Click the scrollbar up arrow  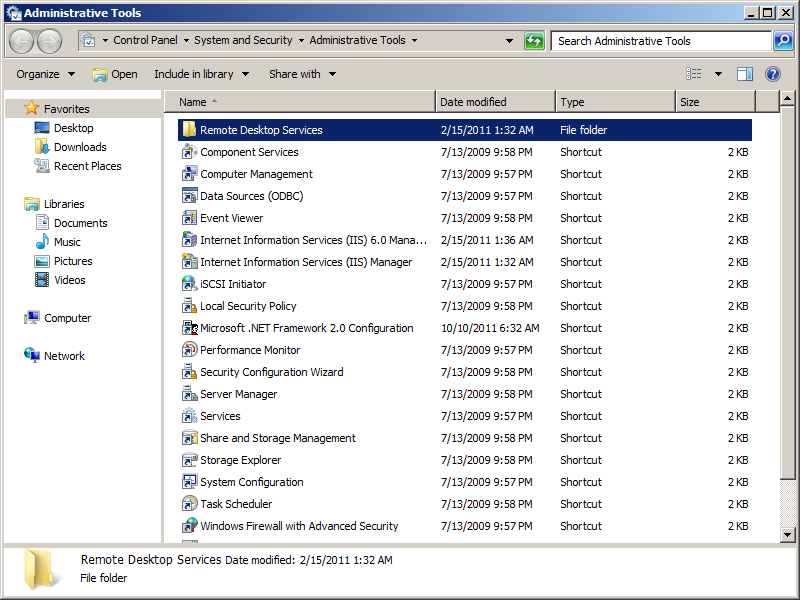coord(787,98)
